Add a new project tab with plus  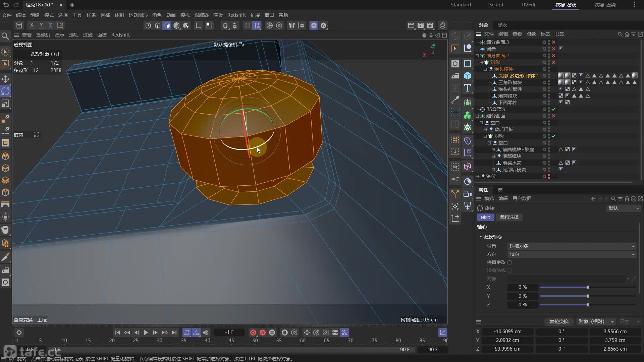pyautogui.click(x=72, y=5)
